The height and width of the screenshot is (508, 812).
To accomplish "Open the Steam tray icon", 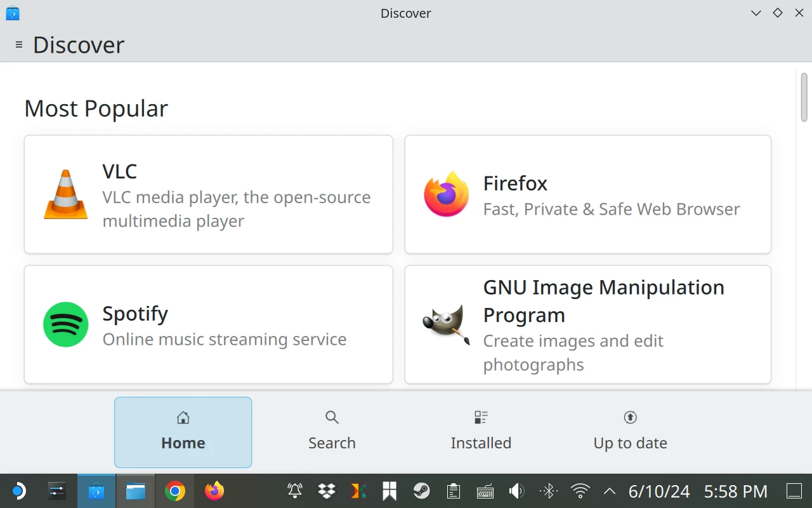I will [x=421, y=491].
